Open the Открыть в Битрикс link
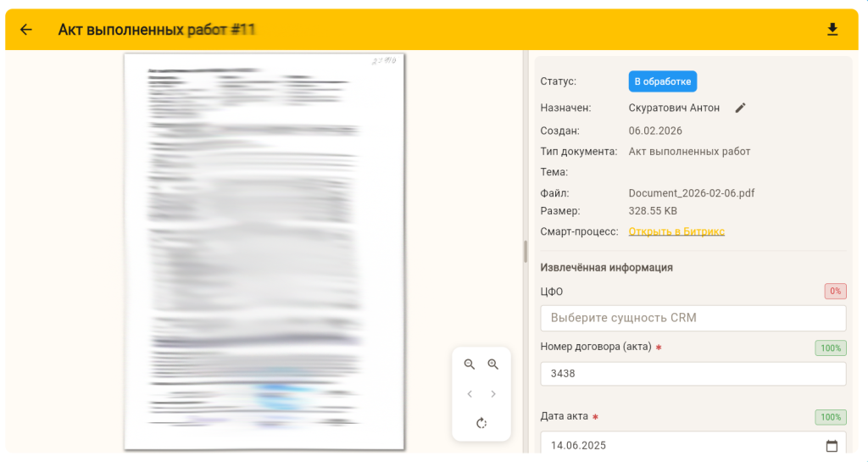This screenshot has height=462, width=868. (x=676, y=231)
